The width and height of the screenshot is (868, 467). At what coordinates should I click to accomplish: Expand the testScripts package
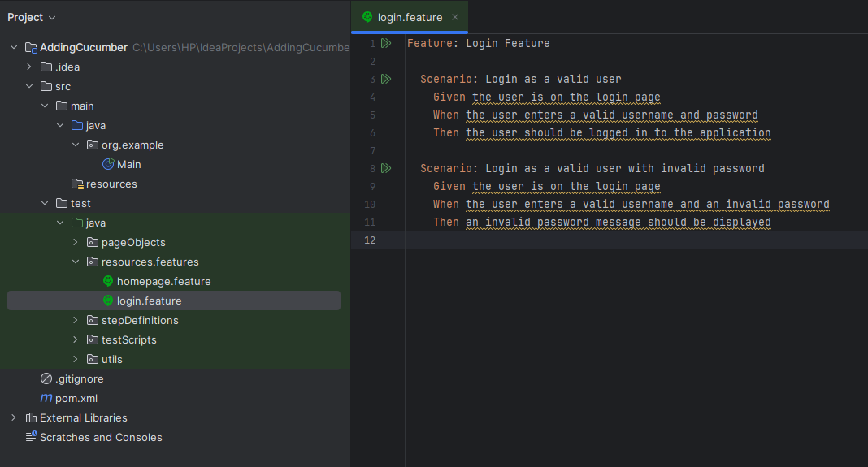(x=76, y=339)
